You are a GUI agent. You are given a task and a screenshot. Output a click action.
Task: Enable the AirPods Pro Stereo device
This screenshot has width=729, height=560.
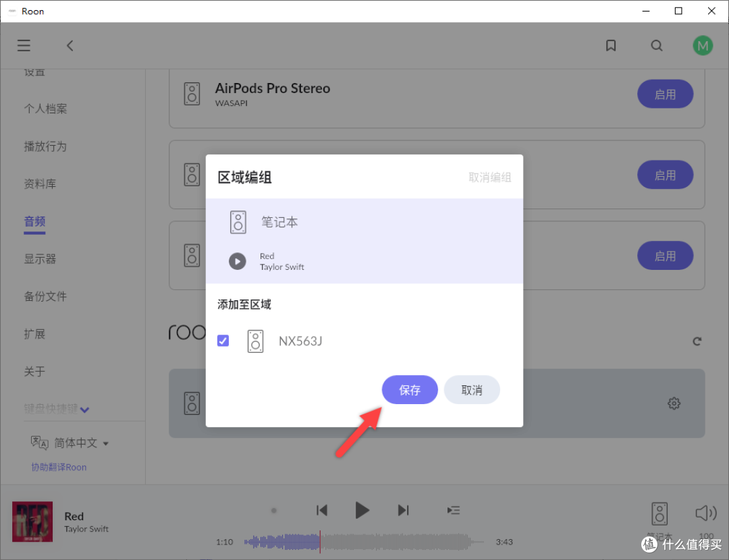(x=665, y=94)
